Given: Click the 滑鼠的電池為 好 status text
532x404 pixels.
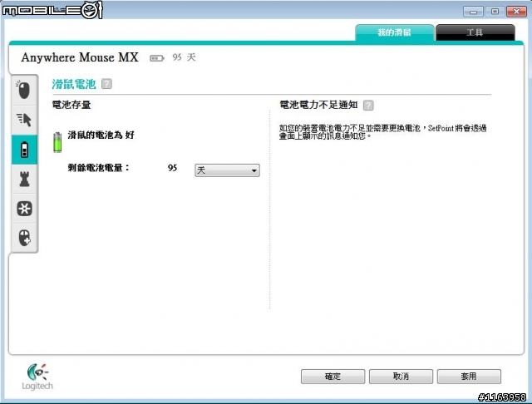Looking at the screenshot, I should [101, 135].
